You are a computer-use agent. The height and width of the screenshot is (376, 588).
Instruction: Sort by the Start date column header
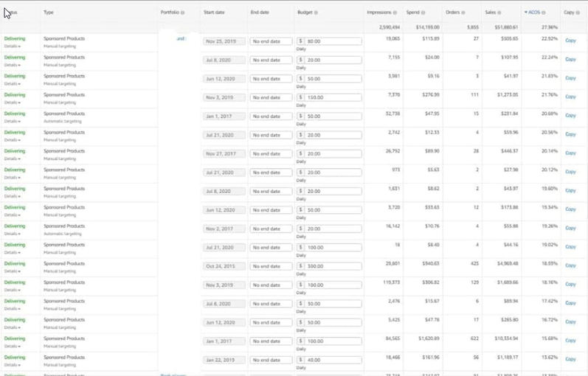tap(214, 13)
